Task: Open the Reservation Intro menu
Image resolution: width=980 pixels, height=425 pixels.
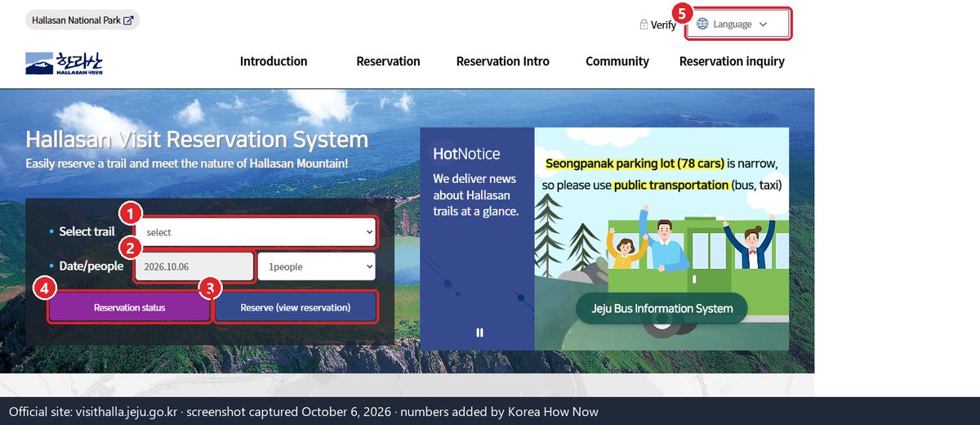Action: tap(503, 61)
